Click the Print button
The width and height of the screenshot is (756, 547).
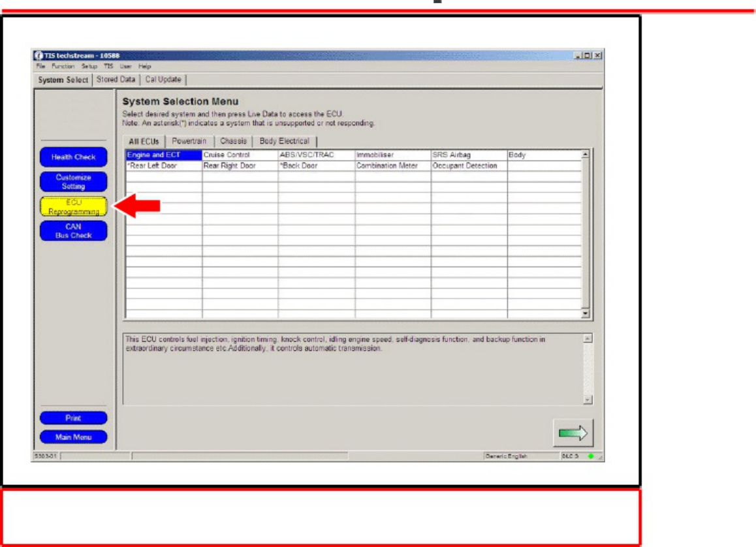73,418
